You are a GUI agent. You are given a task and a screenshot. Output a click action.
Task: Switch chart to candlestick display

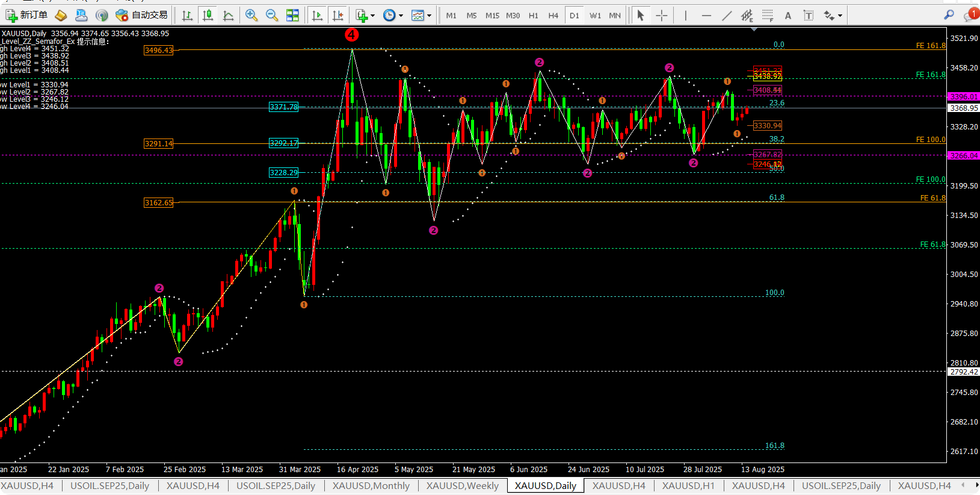point(208,15)
